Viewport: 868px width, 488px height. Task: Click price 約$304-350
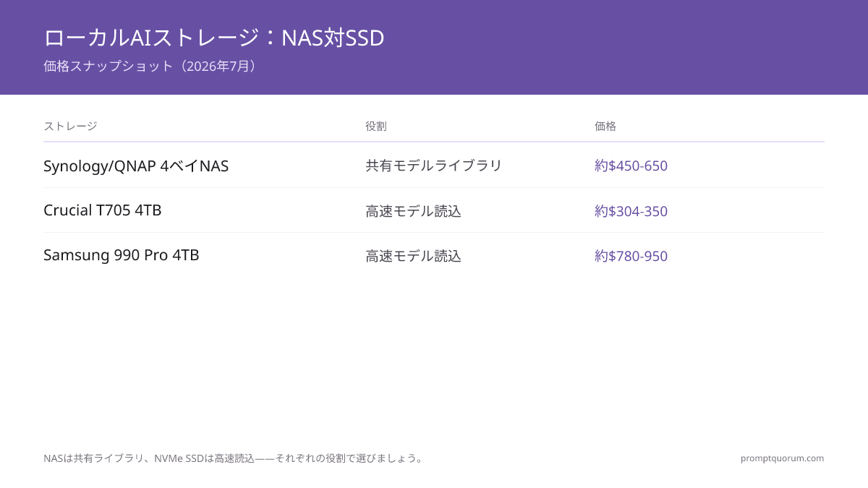point(631,211)
